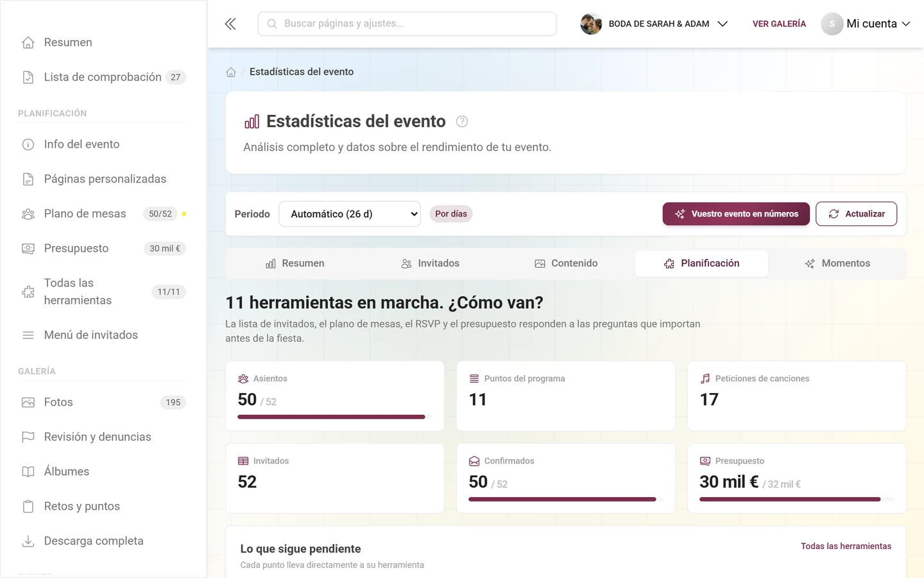924x578 pixels.
Task: Open Todas las herramientas link in pending section
Action: [846, 546]
